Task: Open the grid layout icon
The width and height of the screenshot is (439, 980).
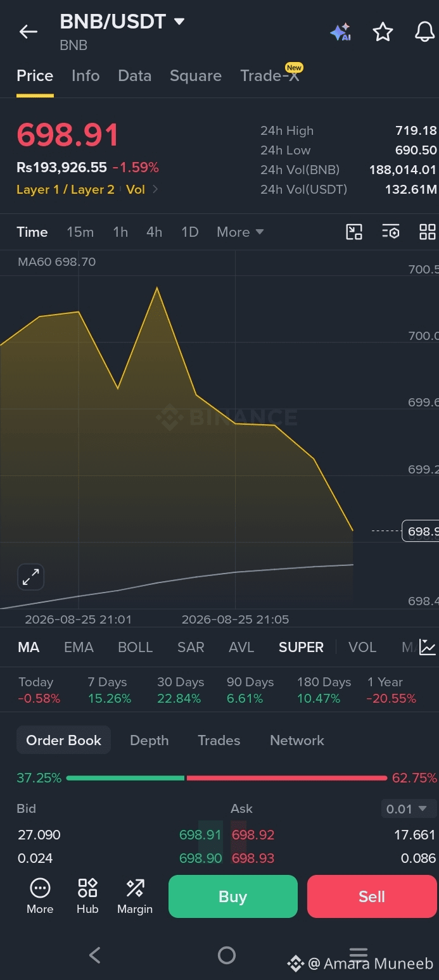Action: [428, 232]
